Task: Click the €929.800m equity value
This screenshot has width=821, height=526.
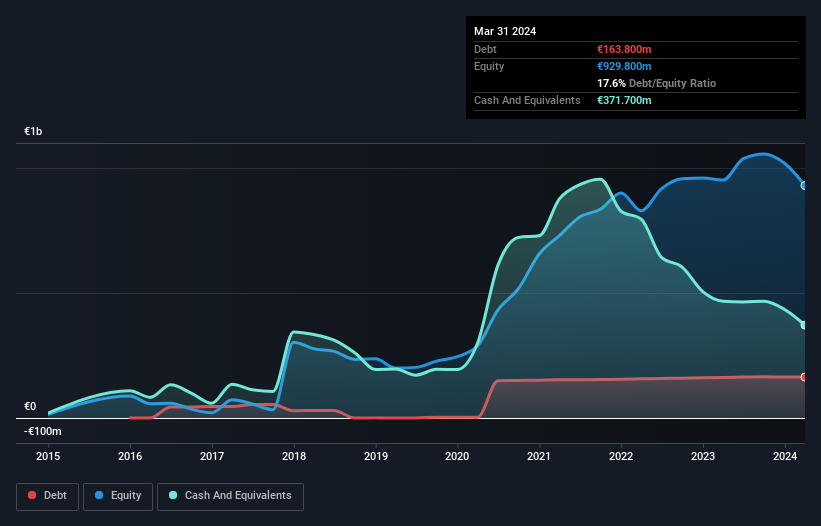Action: point(624,66)
